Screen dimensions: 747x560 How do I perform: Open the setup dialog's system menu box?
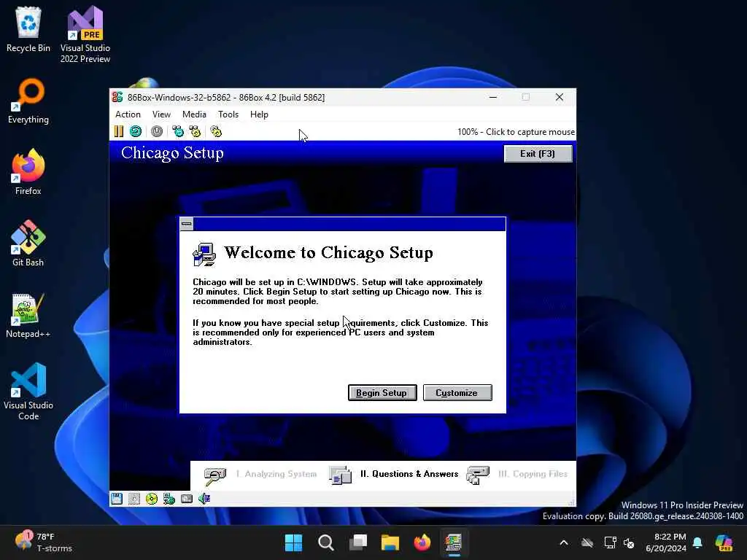187,224
